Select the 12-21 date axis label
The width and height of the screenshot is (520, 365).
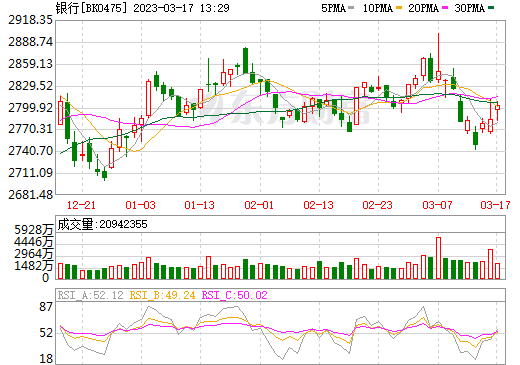point(81,205)
